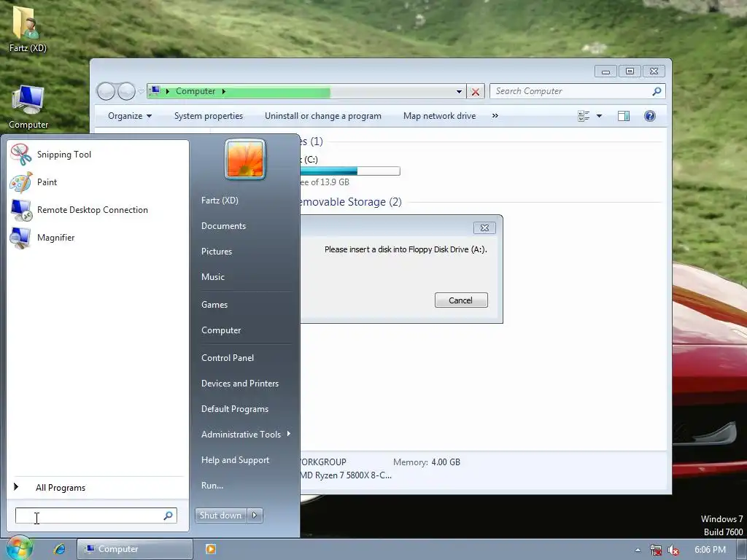
Task: Show hidden tray icons
Action: point(638,550)
